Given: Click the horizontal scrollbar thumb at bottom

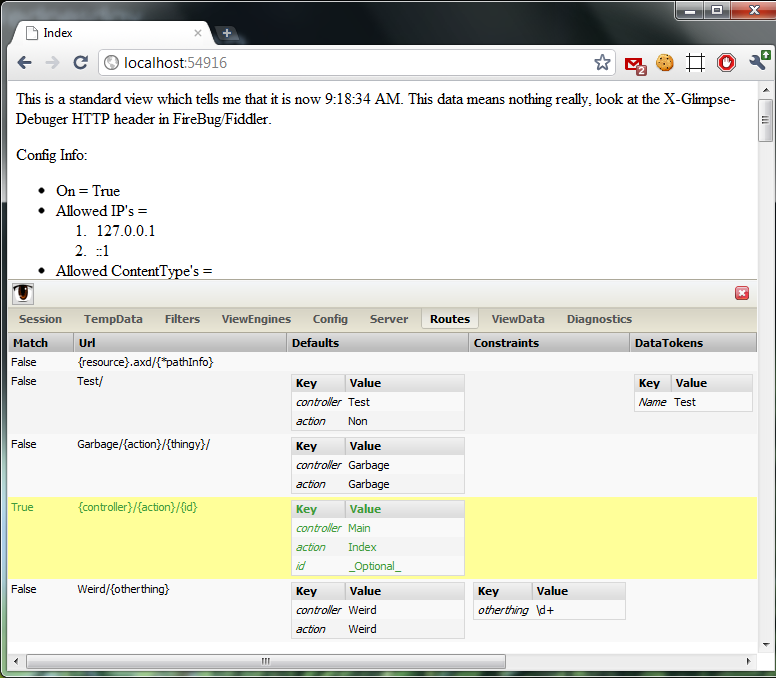Looking at the screenshot, I should 265,661.
